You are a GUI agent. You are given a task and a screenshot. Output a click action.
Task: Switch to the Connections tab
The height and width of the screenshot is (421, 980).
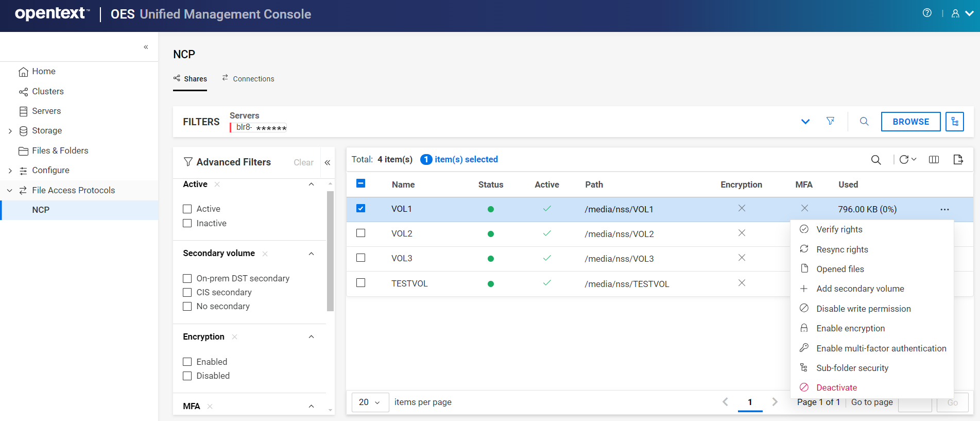tap(248, 79)
